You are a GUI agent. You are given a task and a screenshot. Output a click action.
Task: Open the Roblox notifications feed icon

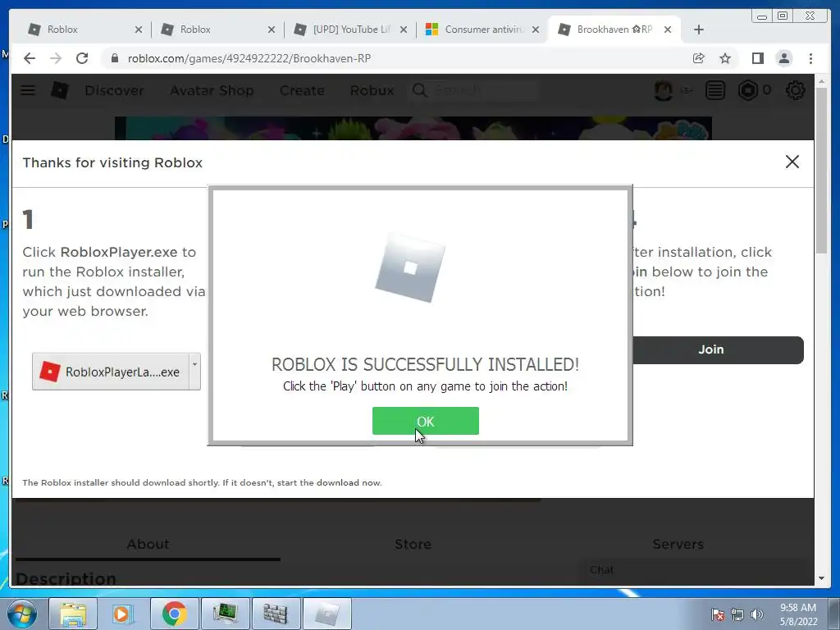pos(715,90)
